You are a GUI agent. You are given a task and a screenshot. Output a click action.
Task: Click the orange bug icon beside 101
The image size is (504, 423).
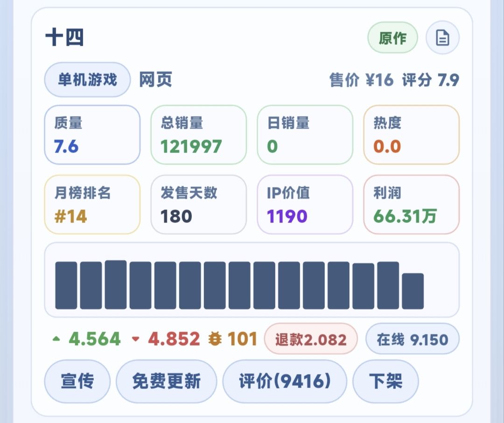coord(215,339)
